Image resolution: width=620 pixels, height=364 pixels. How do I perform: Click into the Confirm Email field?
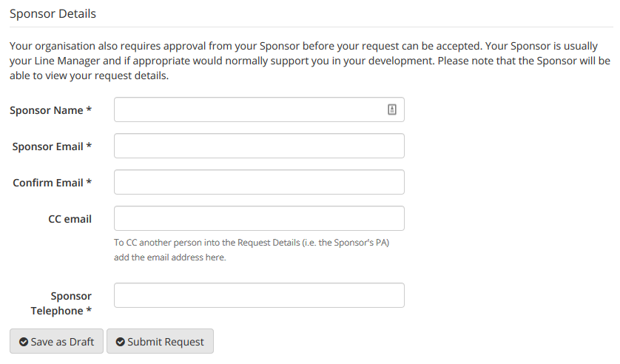259,182
